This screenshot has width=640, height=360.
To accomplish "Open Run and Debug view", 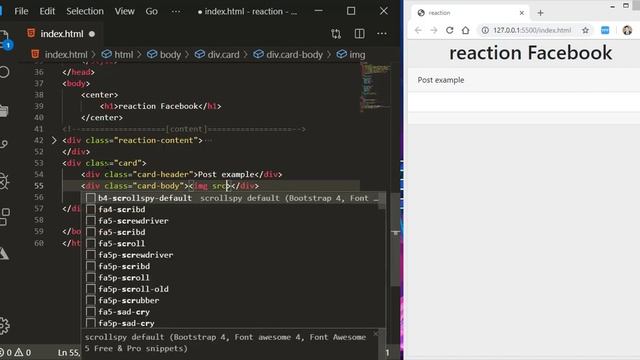I will click(4, 181).
